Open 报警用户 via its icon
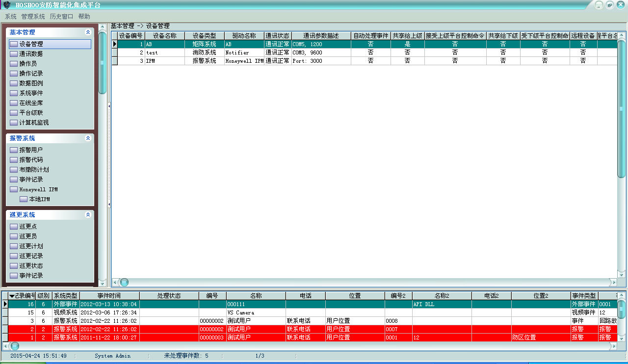 click(14, 150)
